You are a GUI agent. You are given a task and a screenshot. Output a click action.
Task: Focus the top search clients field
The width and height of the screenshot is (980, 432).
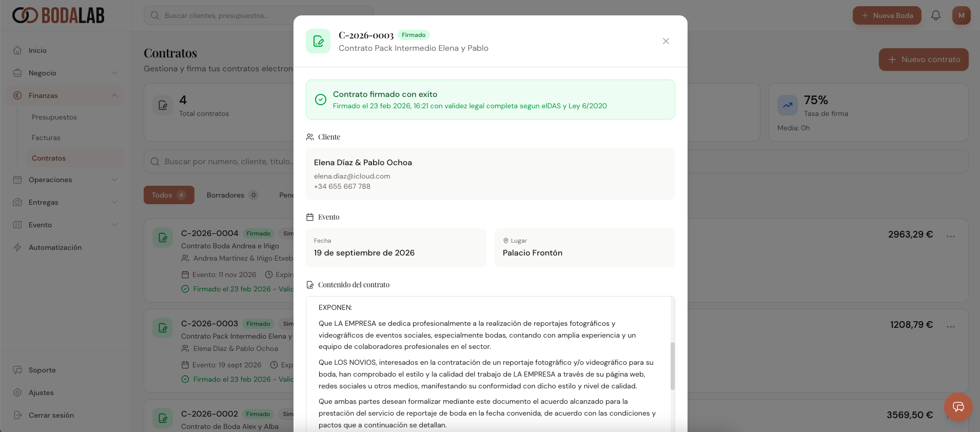pyautogui.click(x=259, y=15)
